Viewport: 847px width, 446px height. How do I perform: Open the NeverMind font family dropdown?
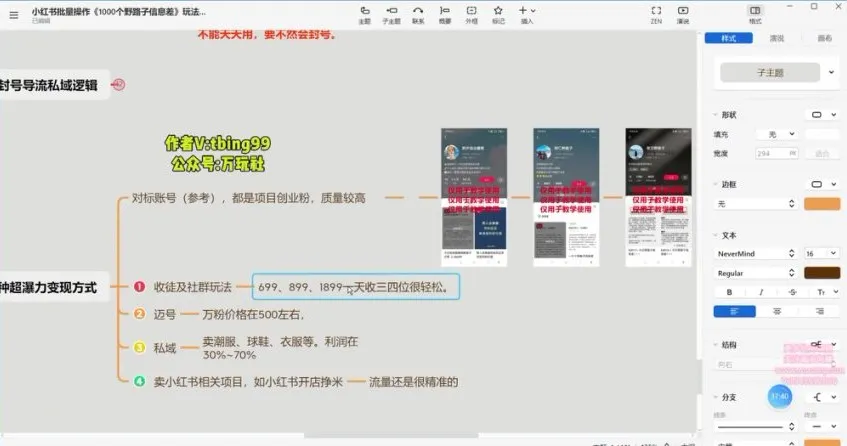click(x=755, y=254)
